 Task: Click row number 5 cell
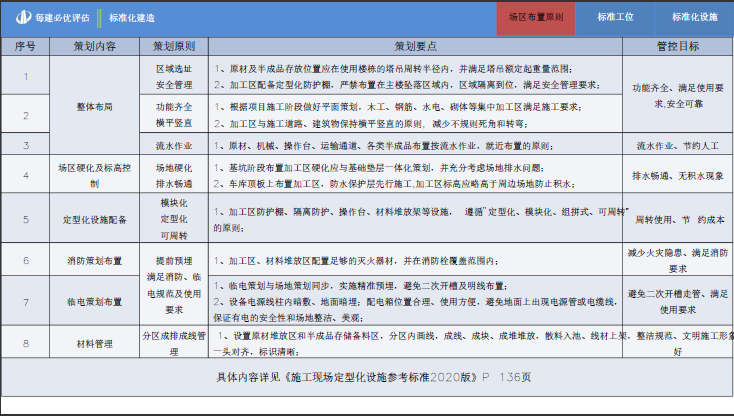pos(25,219)
